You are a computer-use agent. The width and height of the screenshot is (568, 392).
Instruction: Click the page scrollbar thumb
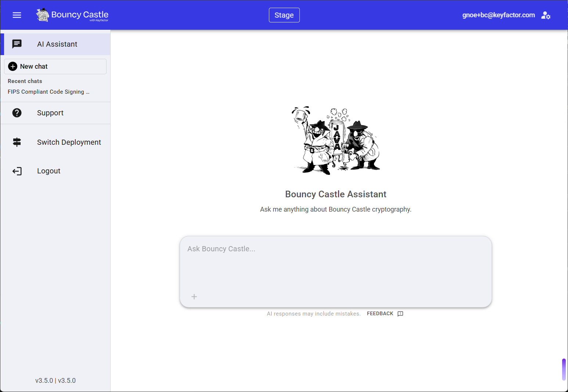(564, 370)
